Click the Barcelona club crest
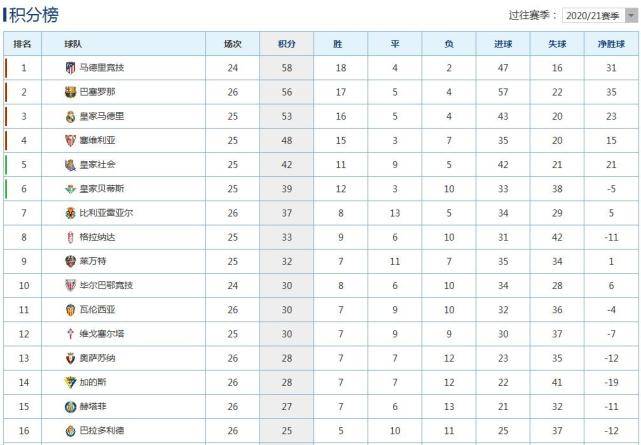 click(x=70, y=92)
